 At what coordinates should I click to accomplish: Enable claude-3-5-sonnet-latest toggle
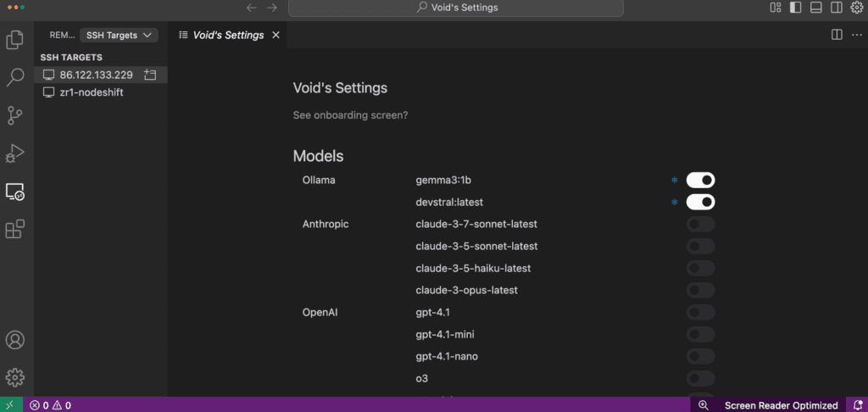[x=700, y=246]
